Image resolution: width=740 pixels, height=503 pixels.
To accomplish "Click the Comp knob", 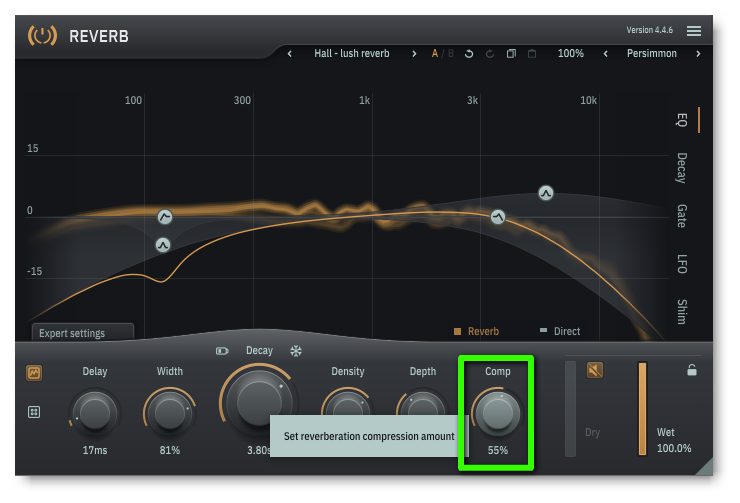I will [x=497, y=412].
